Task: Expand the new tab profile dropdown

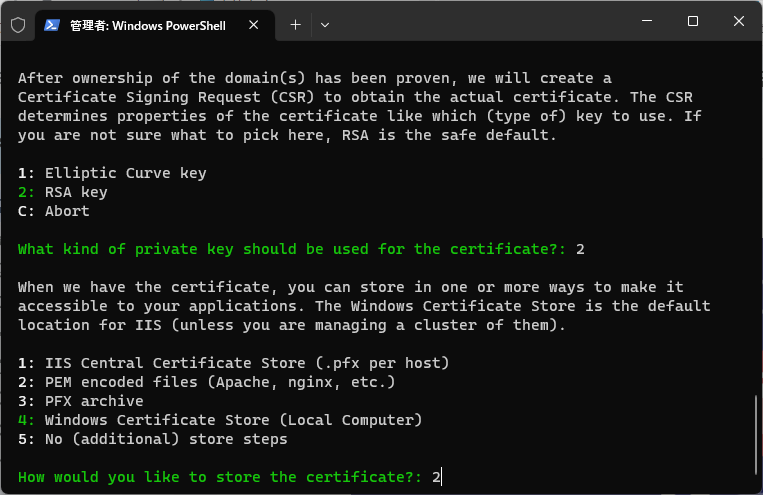Action: 325,25
